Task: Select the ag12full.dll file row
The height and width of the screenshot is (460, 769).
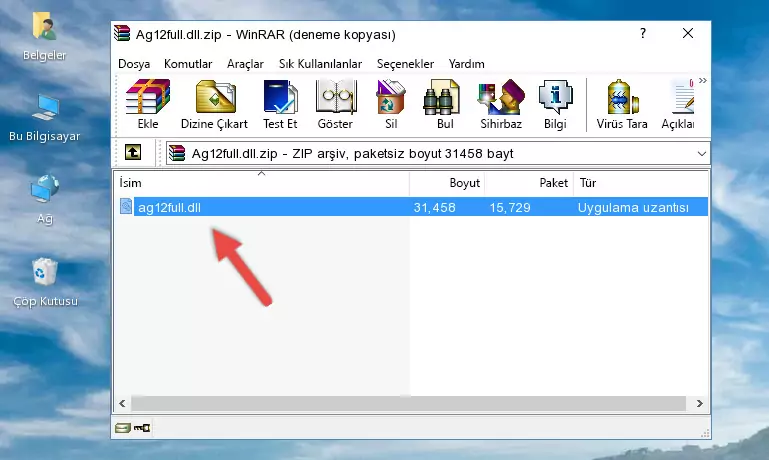Action: coord(413,207)
